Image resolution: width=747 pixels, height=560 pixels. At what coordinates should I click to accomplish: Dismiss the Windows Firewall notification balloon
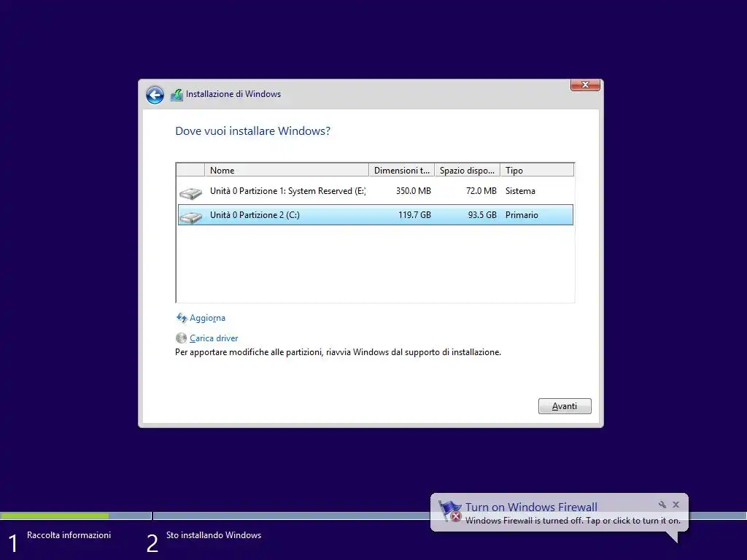click(676, 505)
